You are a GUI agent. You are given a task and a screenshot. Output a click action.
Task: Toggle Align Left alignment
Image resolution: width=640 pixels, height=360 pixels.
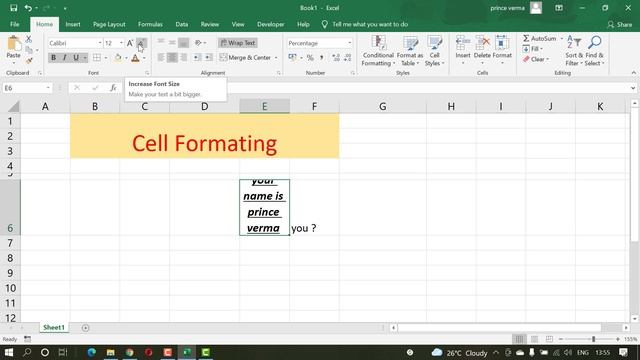coord(161,58)
